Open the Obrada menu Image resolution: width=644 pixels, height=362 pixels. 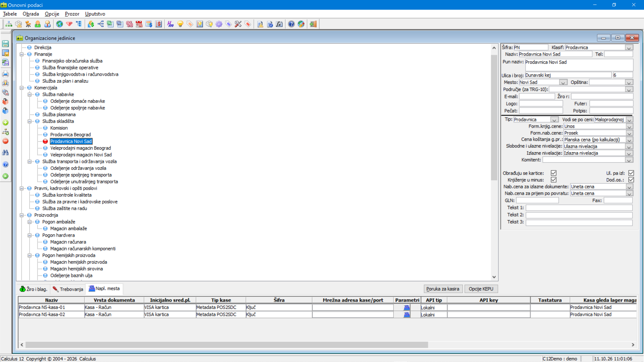(31, 14)
